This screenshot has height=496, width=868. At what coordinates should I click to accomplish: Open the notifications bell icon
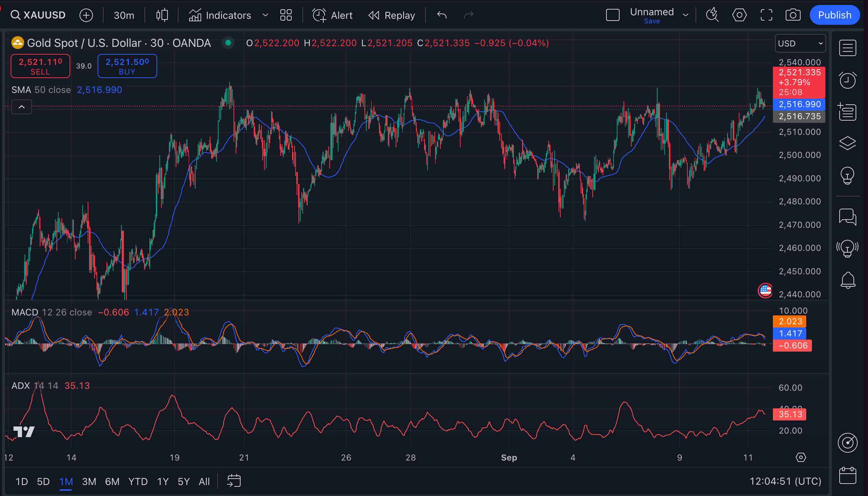(847, 280)
